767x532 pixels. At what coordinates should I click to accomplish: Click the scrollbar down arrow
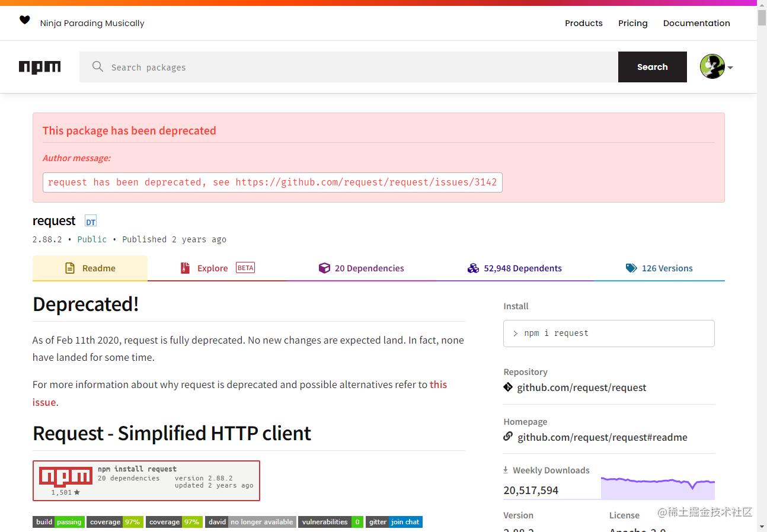click(x=762, y=527)
